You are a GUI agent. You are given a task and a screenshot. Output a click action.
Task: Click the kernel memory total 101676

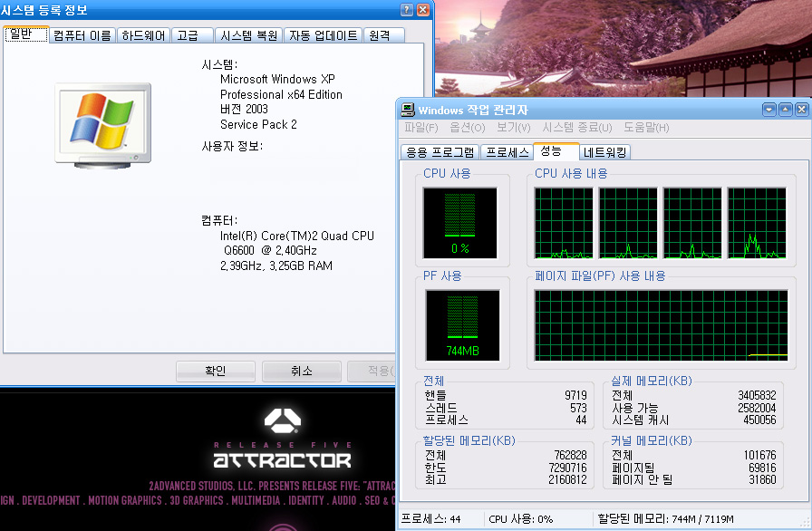point(759,456)
